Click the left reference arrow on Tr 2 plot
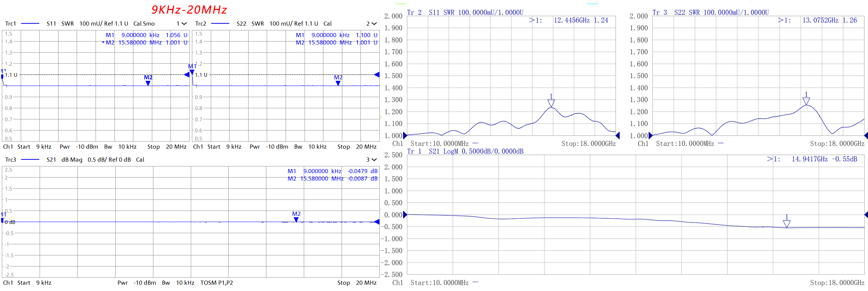The height and width of the screenshot is (291, 868). coord(405,136)
